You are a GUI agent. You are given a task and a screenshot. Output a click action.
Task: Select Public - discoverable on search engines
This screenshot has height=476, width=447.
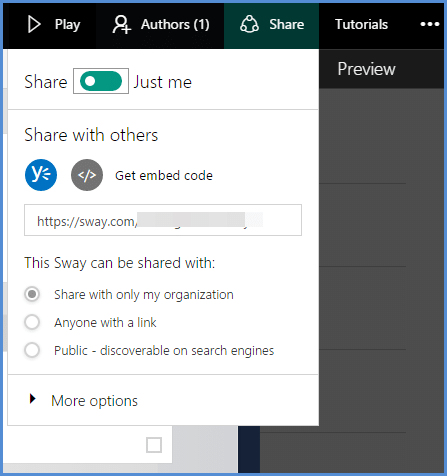pos(32,350)
